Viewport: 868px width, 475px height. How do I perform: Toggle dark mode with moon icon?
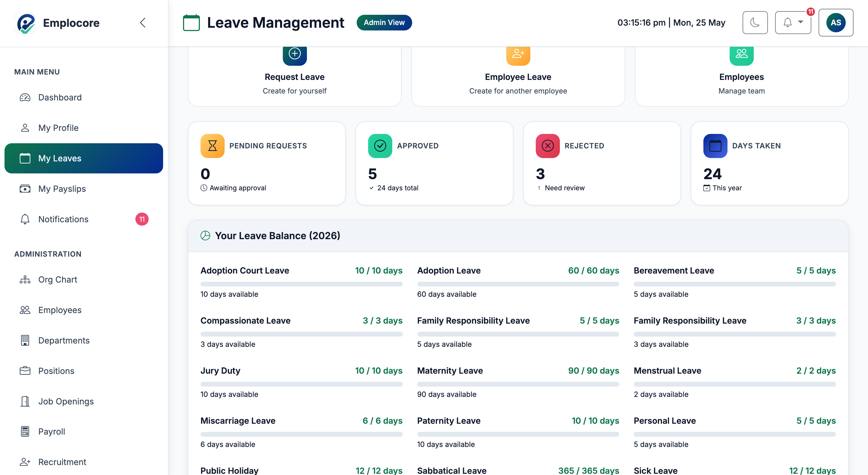pos(755,23)
